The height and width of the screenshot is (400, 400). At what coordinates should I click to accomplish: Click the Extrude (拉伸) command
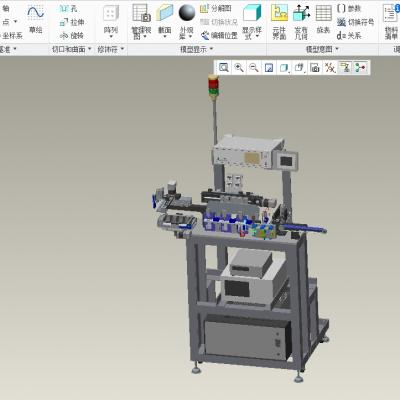[72, 22]
